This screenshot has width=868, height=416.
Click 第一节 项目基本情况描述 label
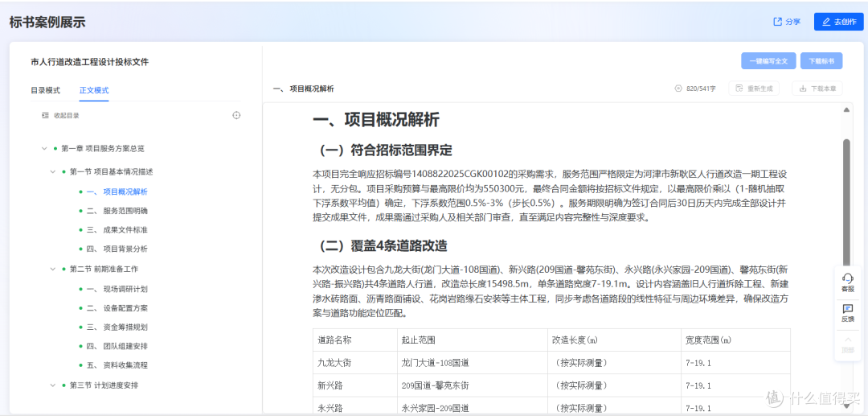(111, 171)
